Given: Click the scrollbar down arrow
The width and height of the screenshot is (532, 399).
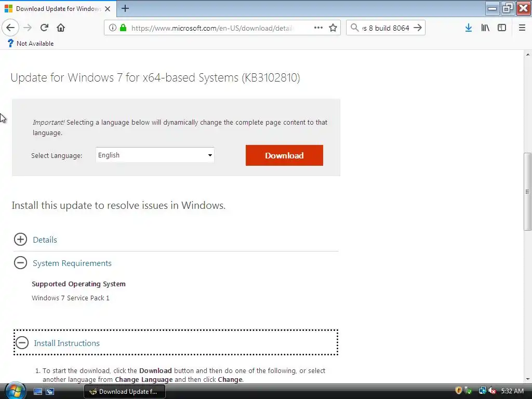Looking at the screenshot, I should click(528, 379).
